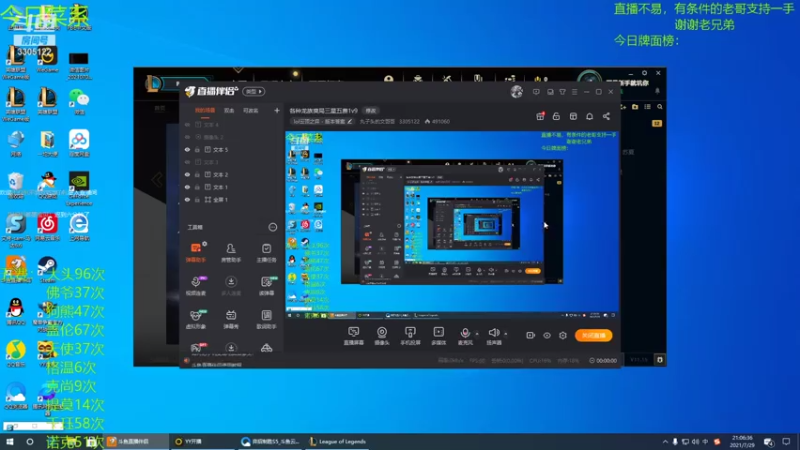This screenshot has height=450, width=800.
Task: Toggle visibility eye for 文本 3 layer
Action: (x=187, y=162)
